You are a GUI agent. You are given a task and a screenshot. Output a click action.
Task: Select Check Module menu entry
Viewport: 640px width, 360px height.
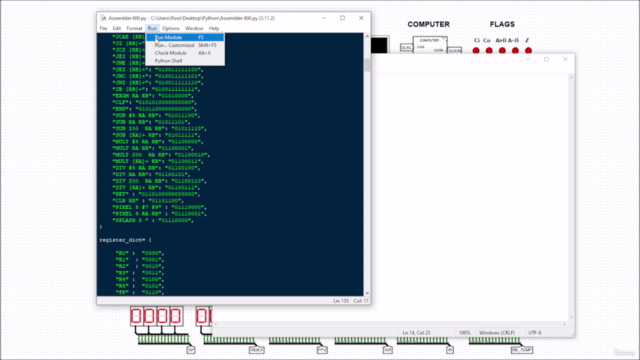click(x=185, y=53)
